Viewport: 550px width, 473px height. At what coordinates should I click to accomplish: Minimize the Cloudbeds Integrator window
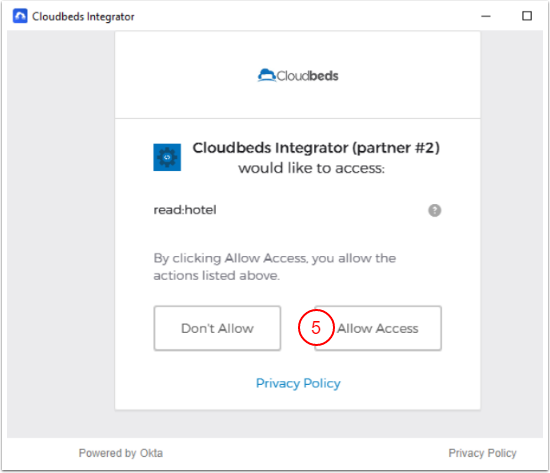pos(486,16)
